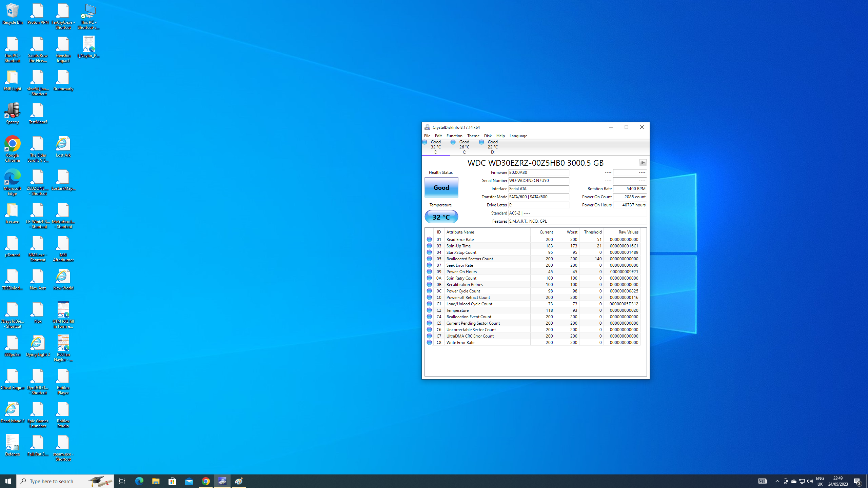Image resolution: width=868 pixels, height=488 pixels.
Task: Click the status icon for Temperature attribute
Action: click(429, 310)
